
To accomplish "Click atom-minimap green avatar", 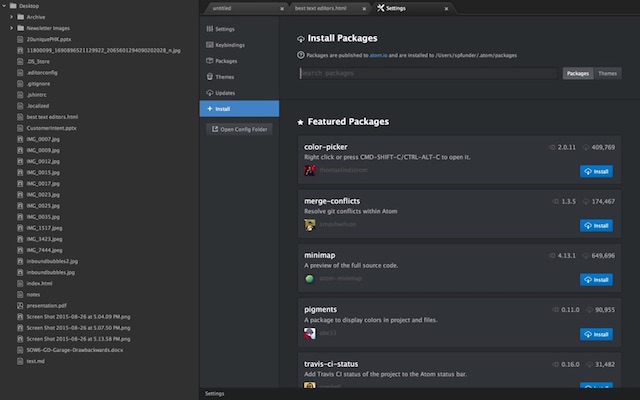I will 309,279.
